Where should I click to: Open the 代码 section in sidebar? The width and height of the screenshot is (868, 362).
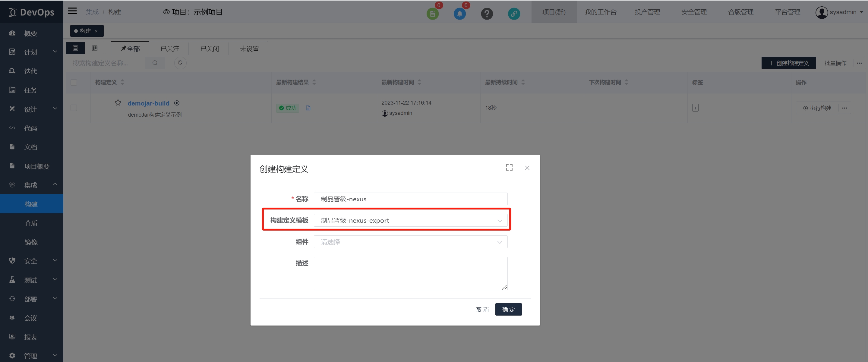[31, 128]
